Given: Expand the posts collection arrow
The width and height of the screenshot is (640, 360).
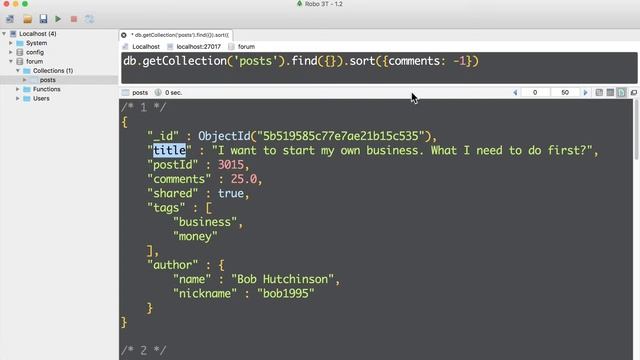Looking at the screenshot, I should point(24,80).
